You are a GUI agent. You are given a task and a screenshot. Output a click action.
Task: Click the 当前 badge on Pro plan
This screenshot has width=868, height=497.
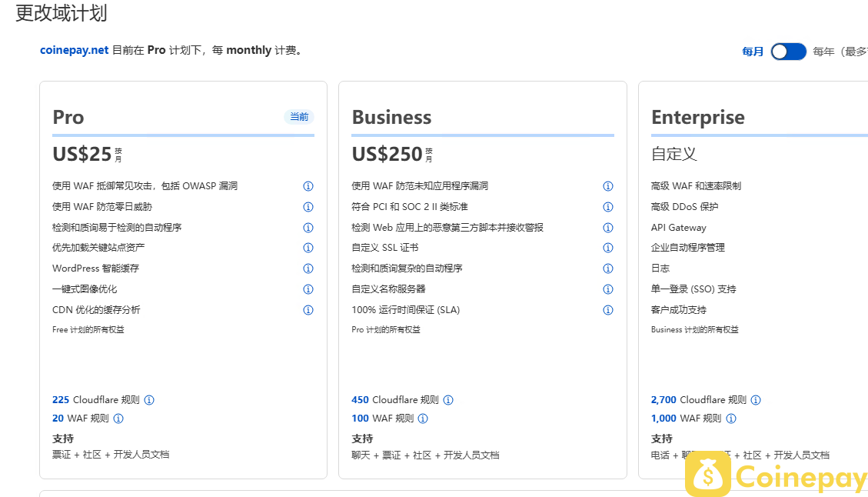tap(299, 117)
